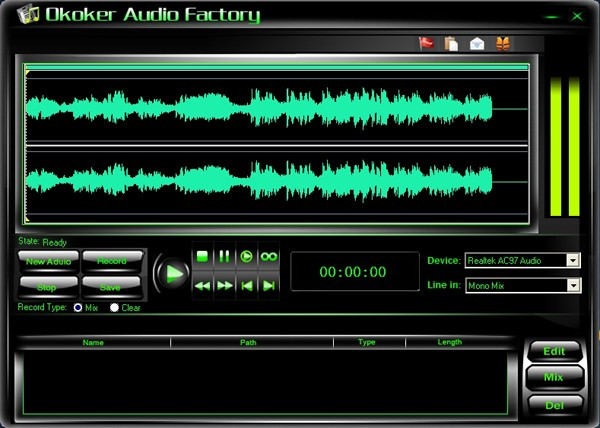Viewport: 600px width, 428px height.
Task: Click the Record button
Action: 112,261
